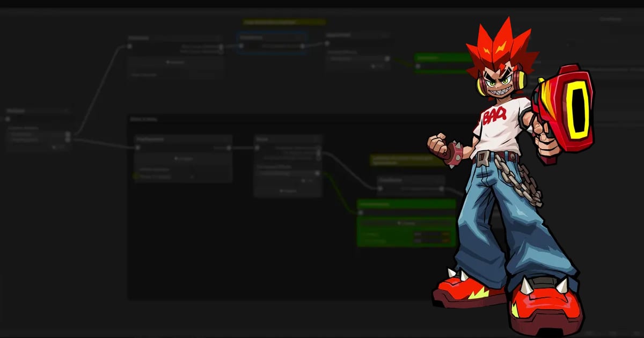Select the small green node beside the character's hair

tap(443, 63)
